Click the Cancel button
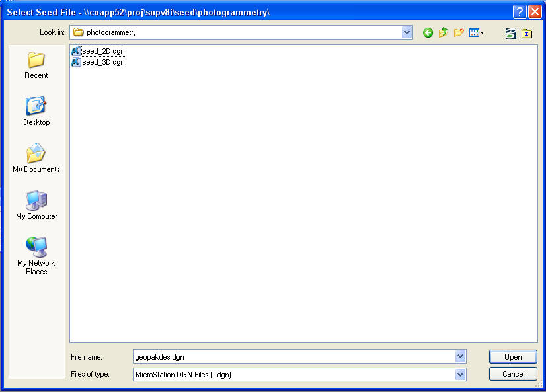The height and width of the screenshot is (392, 546). 513,373
